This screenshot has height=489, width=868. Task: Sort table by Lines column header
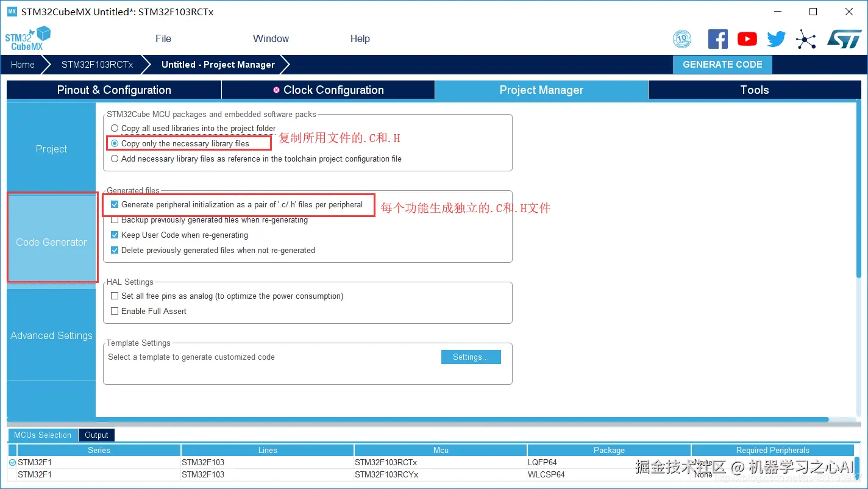[x=268, y=450]
